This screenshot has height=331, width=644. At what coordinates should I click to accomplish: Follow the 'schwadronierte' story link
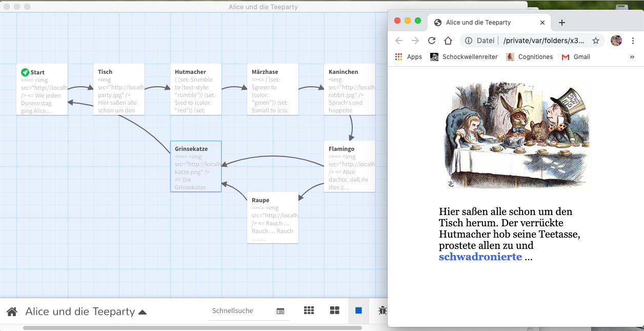(480, 257)
